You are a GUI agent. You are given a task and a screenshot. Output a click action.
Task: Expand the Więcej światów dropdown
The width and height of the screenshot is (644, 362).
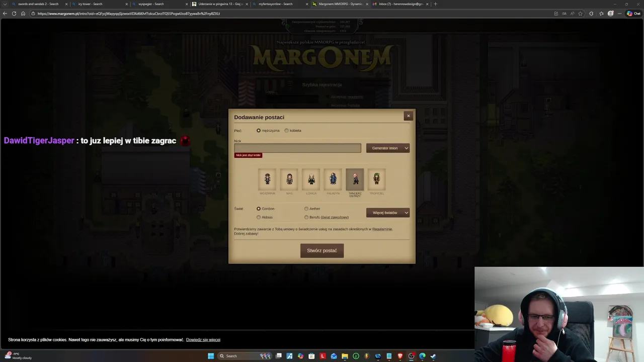pos(388,213)
